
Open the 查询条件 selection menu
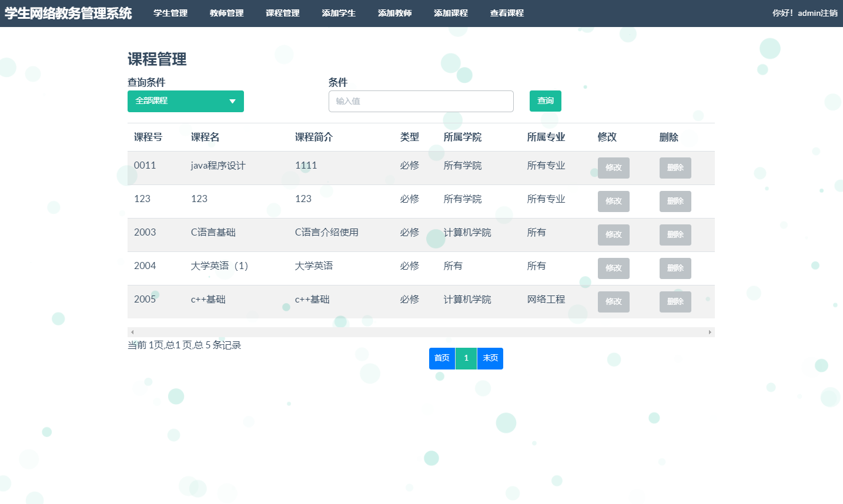(x=186, y=101)
